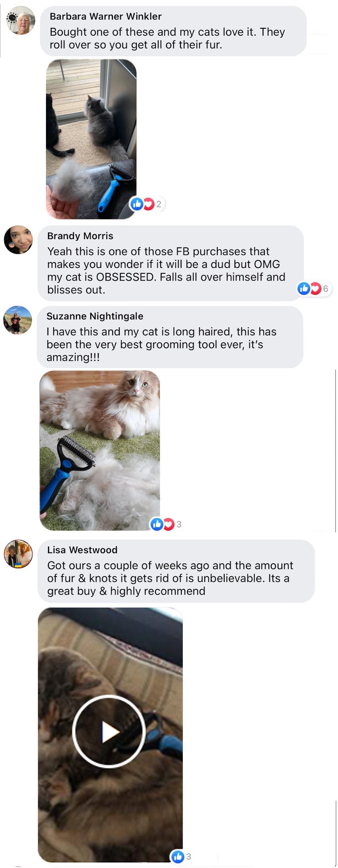The height and width of the screenshot is (868, 338).
Task: Click the Brandy Morris name link
Action: (80, 236)
